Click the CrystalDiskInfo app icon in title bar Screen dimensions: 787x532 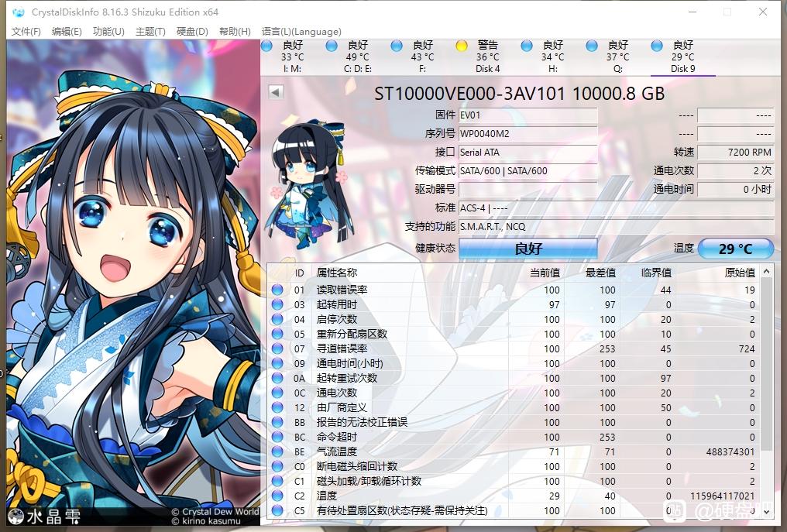tap(19, 12)
